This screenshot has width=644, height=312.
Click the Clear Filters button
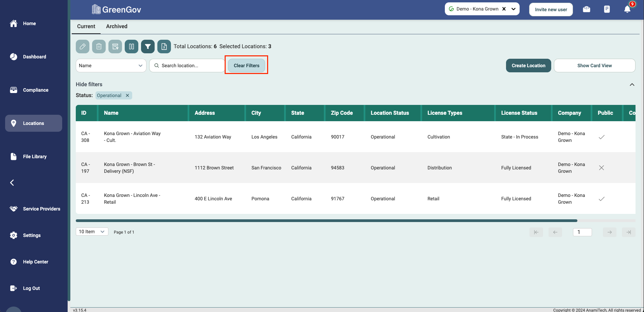point(246,66)
